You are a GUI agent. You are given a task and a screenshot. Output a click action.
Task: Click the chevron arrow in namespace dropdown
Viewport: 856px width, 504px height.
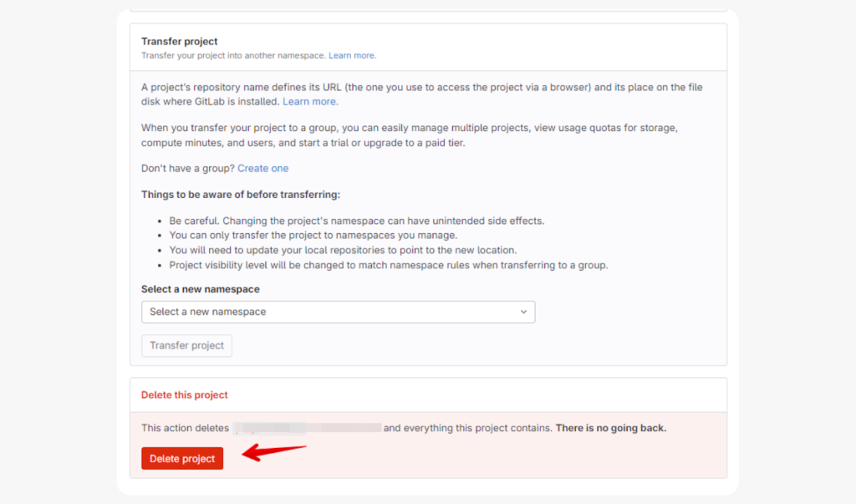[x=523, y=312]
